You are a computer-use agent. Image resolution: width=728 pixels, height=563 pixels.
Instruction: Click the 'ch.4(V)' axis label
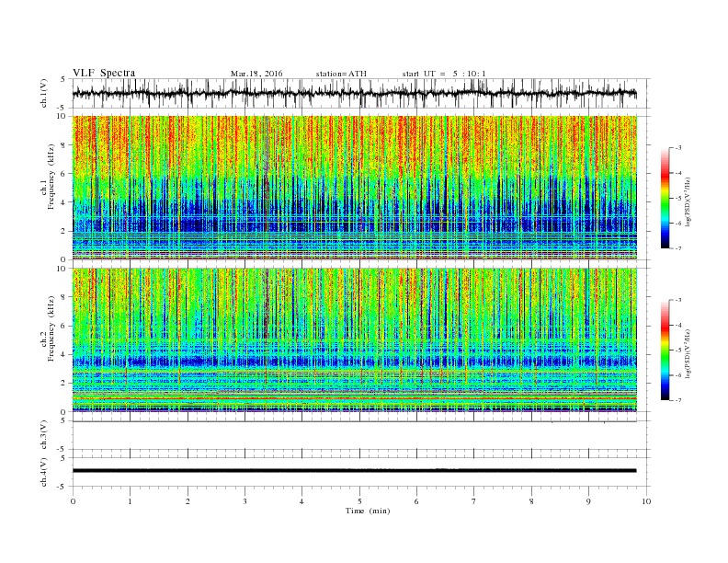(x=44, y=472)
